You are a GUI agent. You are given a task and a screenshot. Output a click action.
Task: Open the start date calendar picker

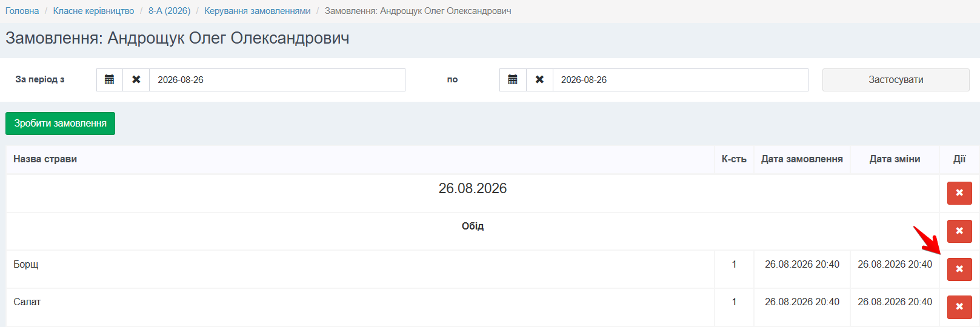click(110, 80)
